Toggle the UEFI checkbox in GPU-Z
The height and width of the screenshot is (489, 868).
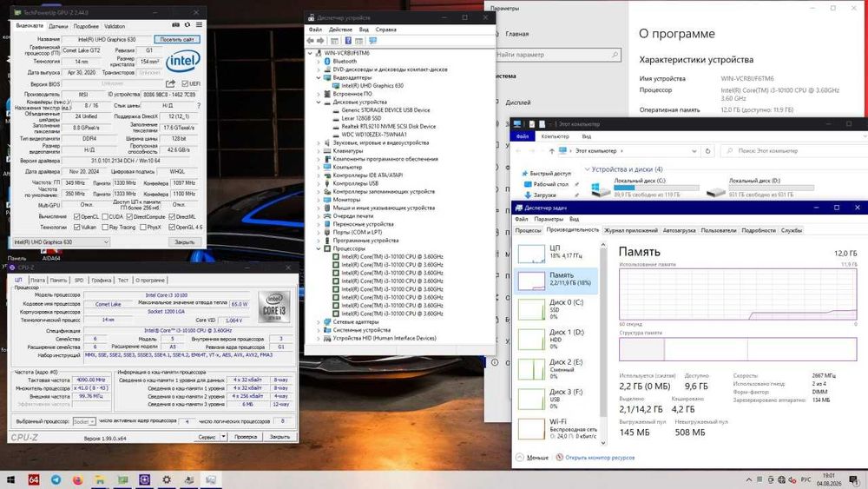pos(185,83)
